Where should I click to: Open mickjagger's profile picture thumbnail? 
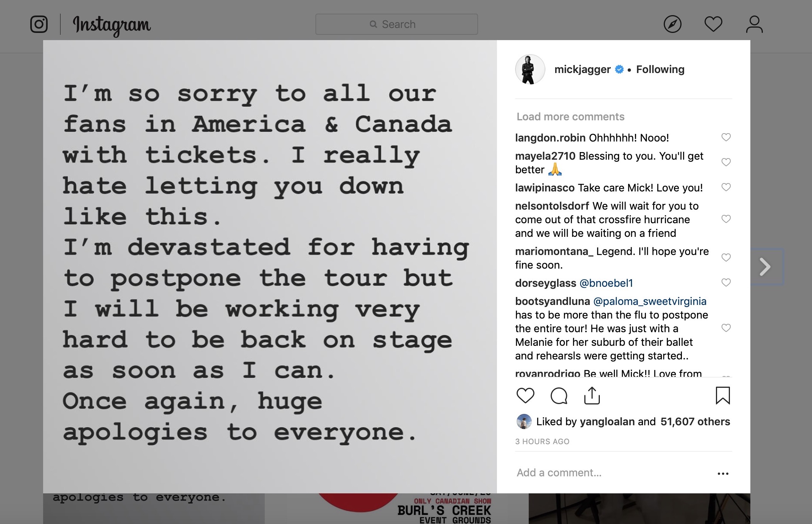coord(530,69)
